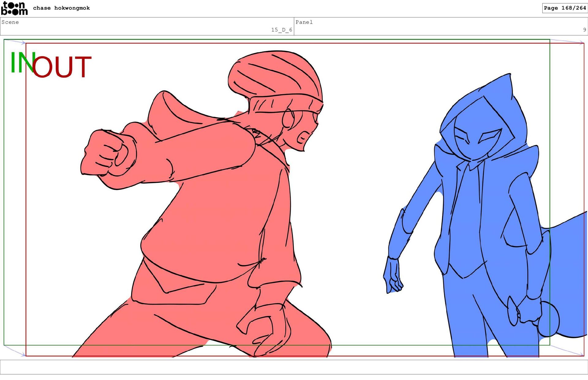Click the red character's open mouth
The image size is (588, 380).
click(303, 138)
